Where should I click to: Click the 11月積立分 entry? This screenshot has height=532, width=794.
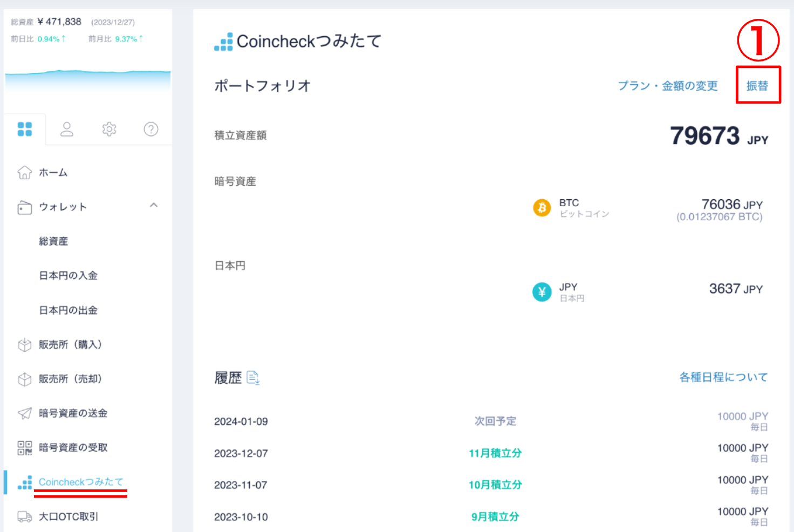coord(495,453)
